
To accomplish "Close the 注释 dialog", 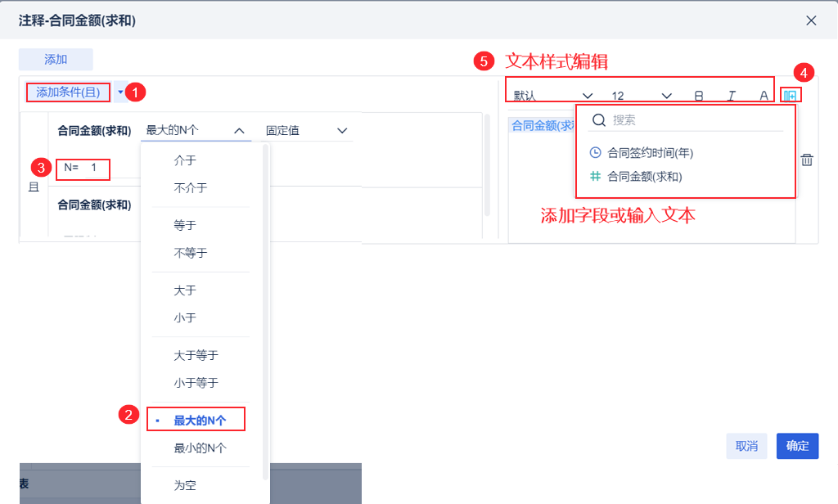I will point(811,20).
